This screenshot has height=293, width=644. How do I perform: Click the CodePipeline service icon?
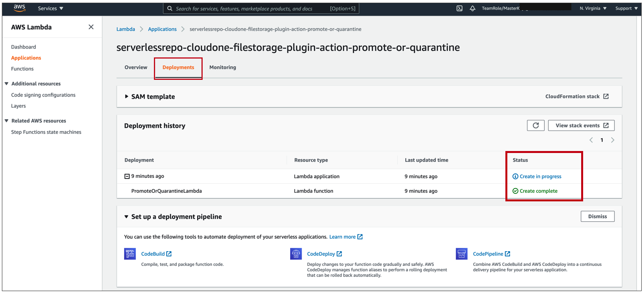tap(462, 254)
